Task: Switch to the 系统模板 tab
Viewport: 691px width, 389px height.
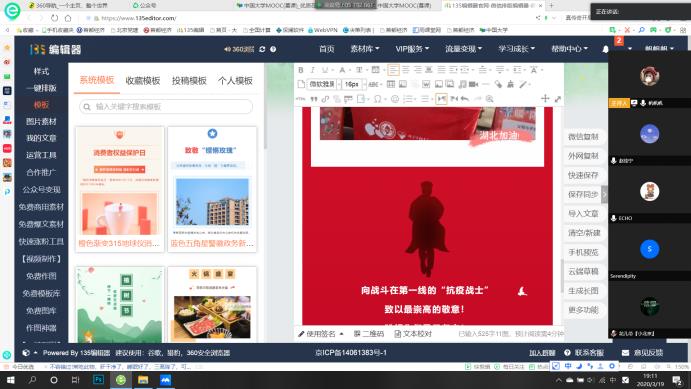Action: (x=97, y=80)
